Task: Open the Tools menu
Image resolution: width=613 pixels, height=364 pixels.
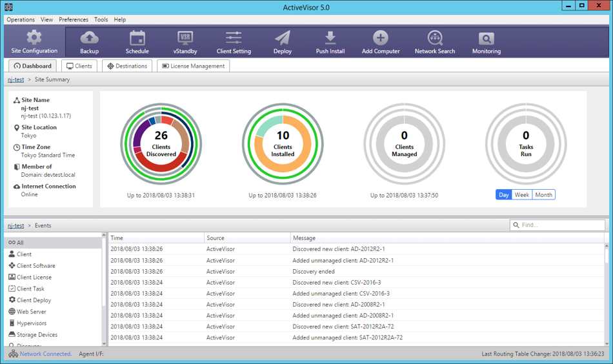Action: pyautogui.click(x=101, y=19)
